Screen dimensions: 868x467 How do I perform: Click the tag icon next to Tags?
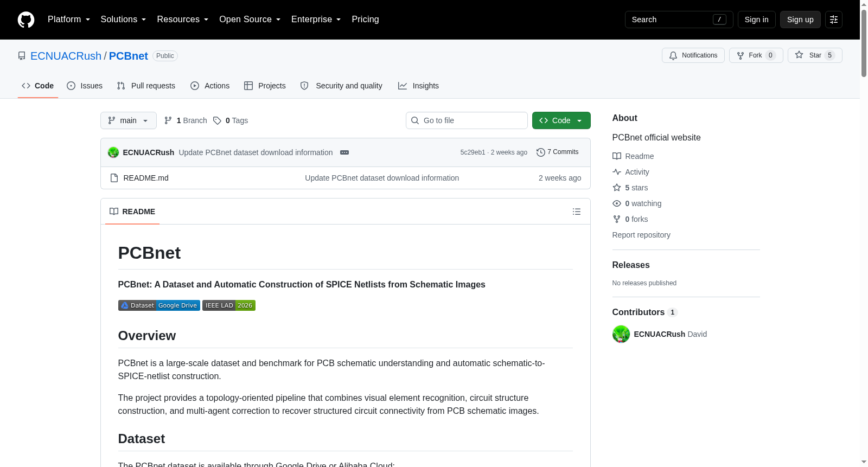point(217,120)
